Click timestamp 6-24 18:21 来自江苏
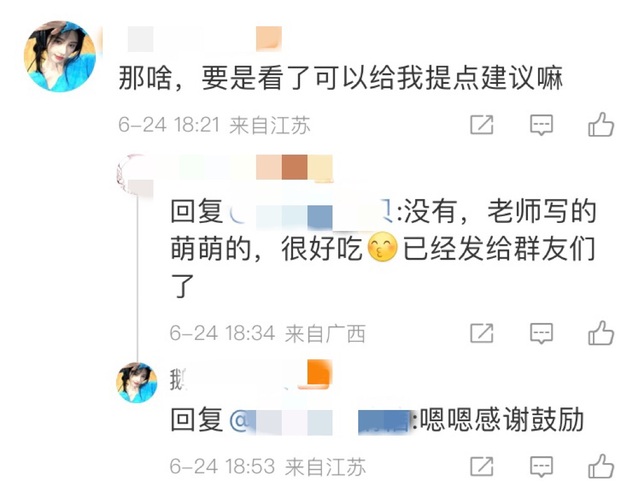Viewport: 640px width, 487px height. coord(214,125)
